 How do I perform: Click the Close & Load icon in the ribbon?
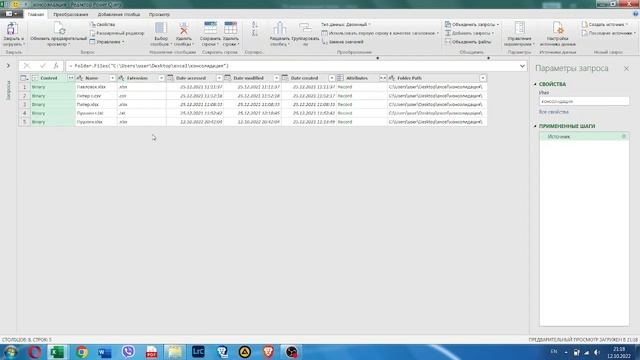pyautogui.click(x=12, y=29)
